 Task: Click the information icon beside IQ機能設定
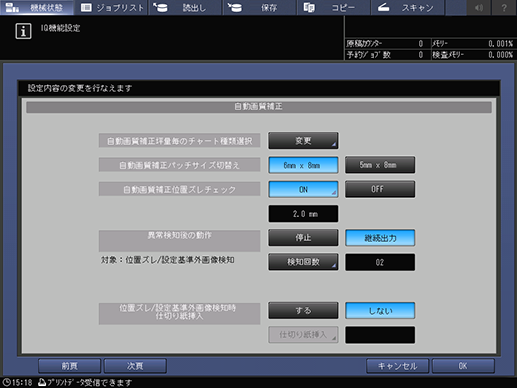pos(23,31)
